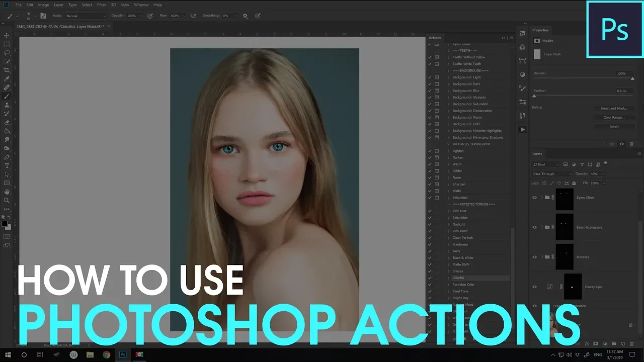Switch to the Layers panel tab

click(537, 153)
